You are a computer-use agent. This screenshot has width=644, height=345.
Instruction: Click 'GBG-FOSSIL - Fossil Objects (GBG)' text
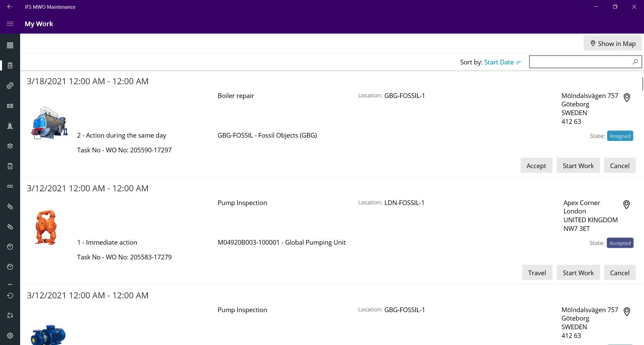click(x=267, y=135)
